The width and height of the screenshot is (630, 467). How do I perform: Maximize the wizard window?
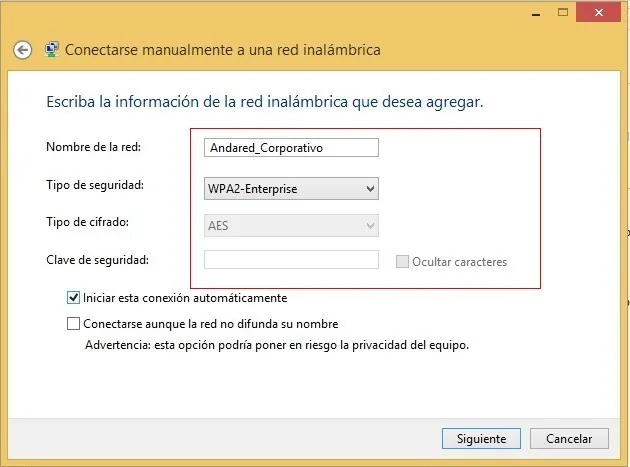pos(563,12)
